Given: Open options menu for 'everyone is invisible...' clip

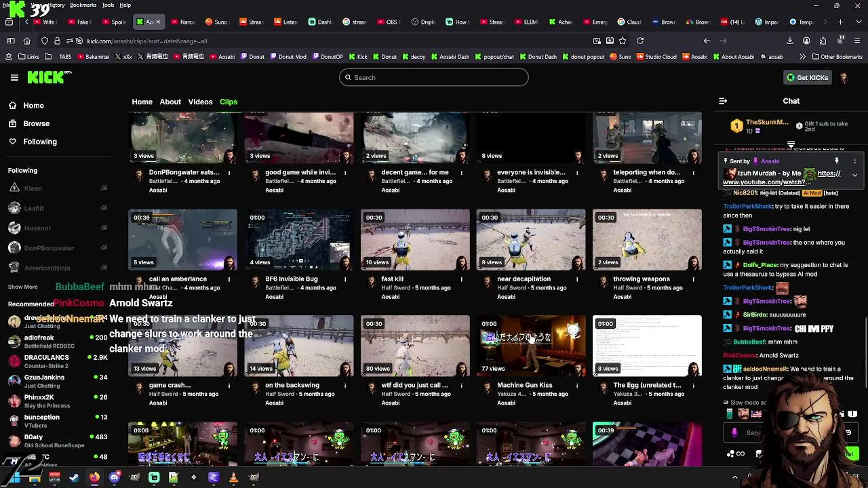Looking at the screenshot, I should click(577, 173).
